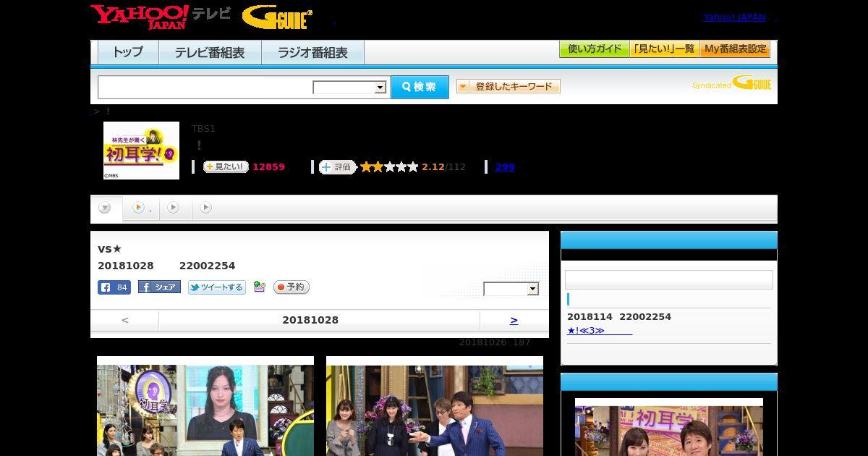This screenshot has width=868, height=456.
Task: Open the 「見たい!」一覧 button
Action: (x=664, y=49)
